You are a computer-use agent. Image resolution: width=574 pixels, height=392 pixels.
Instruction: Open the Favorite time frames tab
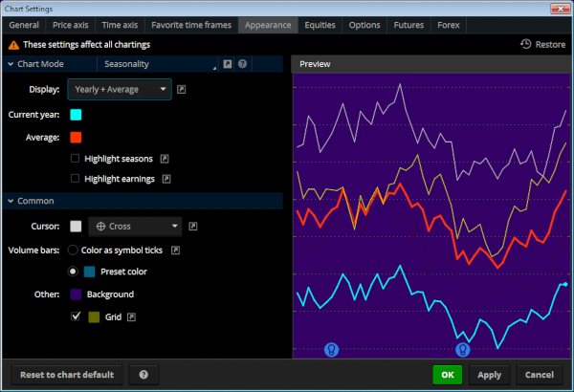(193, 25)
